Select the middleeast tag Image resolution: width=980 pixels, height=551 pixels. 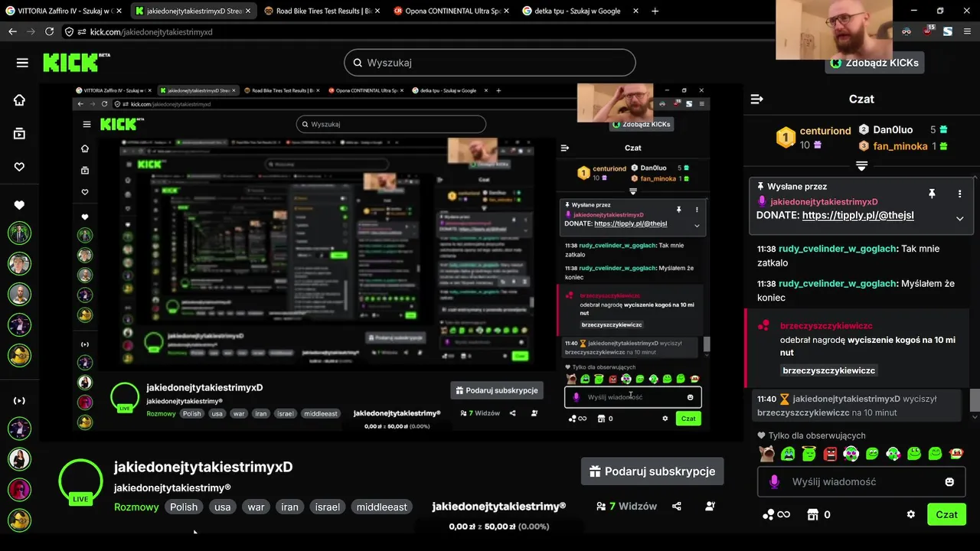(x=381, y=507)
